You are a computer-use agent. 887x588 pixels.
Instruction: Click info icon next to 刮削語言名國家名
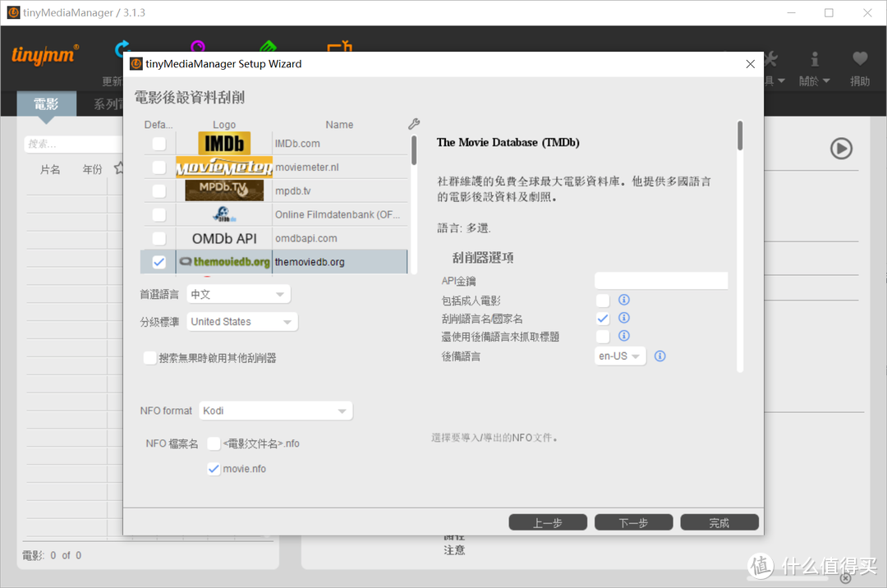pyautogui.click(x=623, y=318)
